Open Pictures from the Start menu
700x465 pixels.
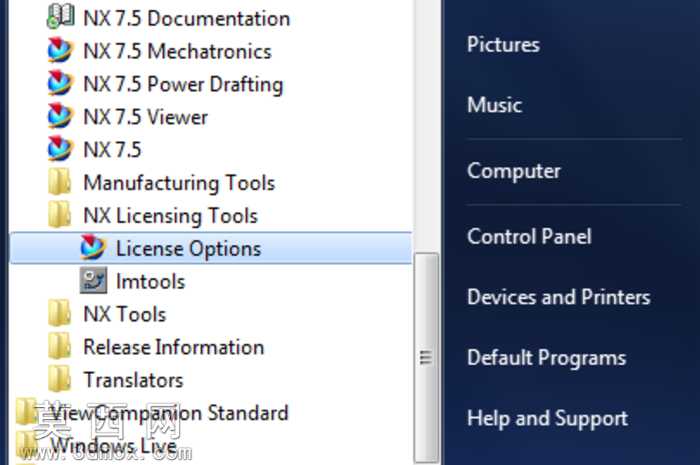[x=503, y=44]
